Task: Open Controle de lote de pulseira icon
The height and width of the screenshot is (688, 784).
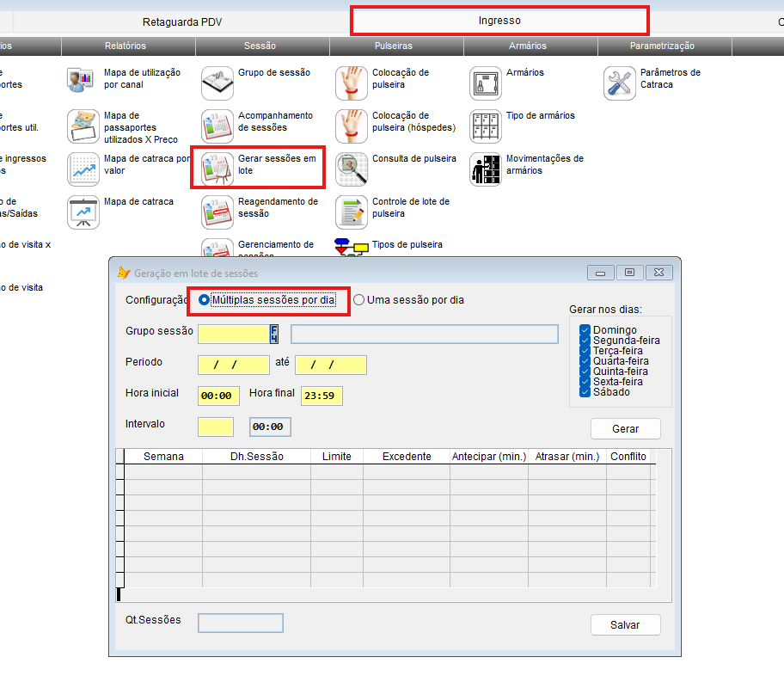Action: point(351,212)
